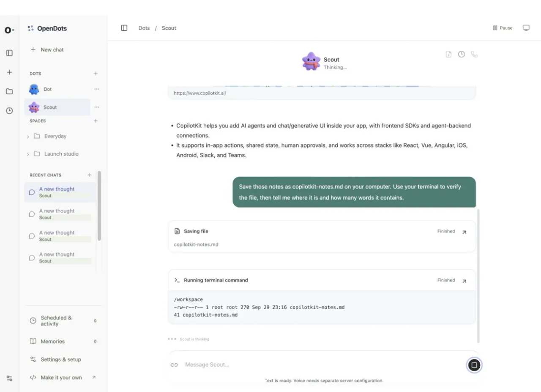541x392 pixels.
Task: Click Dots in the breadcrumb
Action: (144, 28)
